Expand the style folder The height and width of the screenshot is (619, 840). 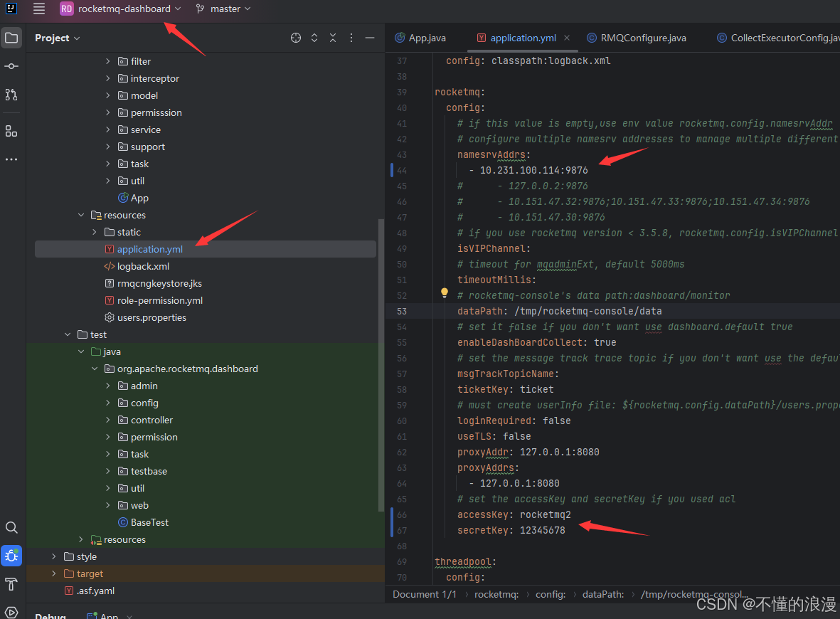tap(53, 557)
